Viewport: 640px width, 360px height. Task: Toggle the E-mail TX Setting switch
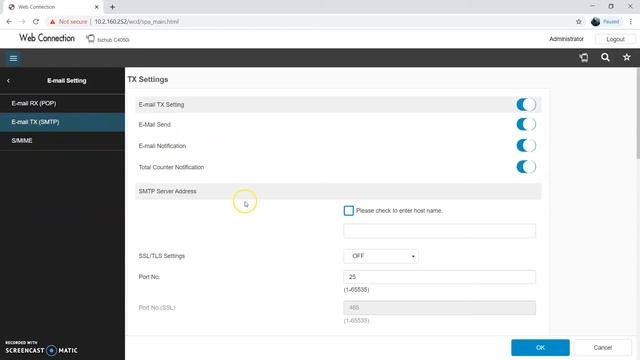point(526,104)
